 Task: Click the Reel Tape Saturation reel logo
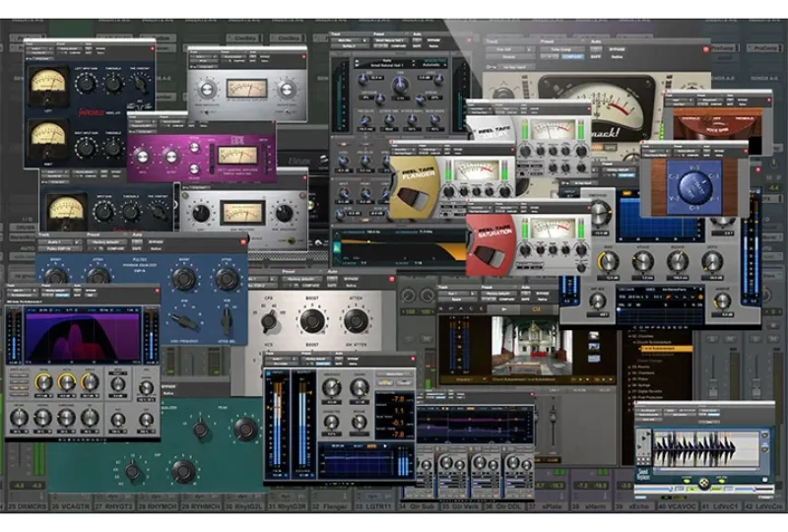tap(490, 246)
